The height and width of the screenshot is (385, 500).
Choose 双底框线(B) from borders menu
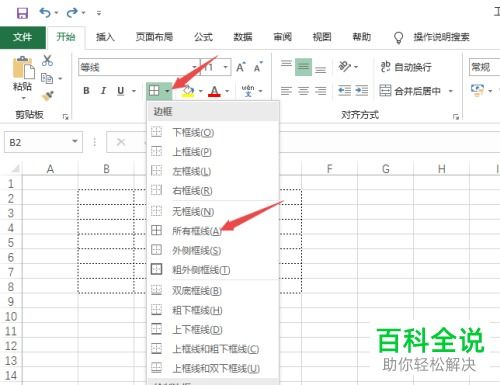213,290
